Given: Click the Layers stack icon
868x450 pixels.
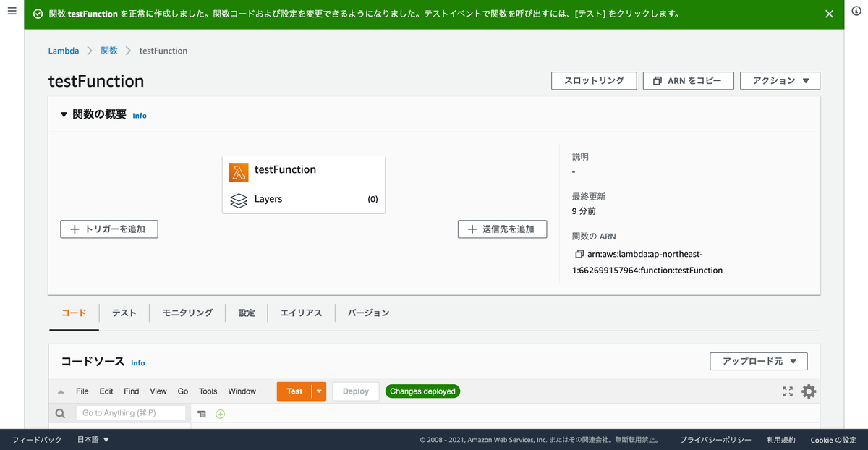Looking at the screenshot, I should pos(239,200).
